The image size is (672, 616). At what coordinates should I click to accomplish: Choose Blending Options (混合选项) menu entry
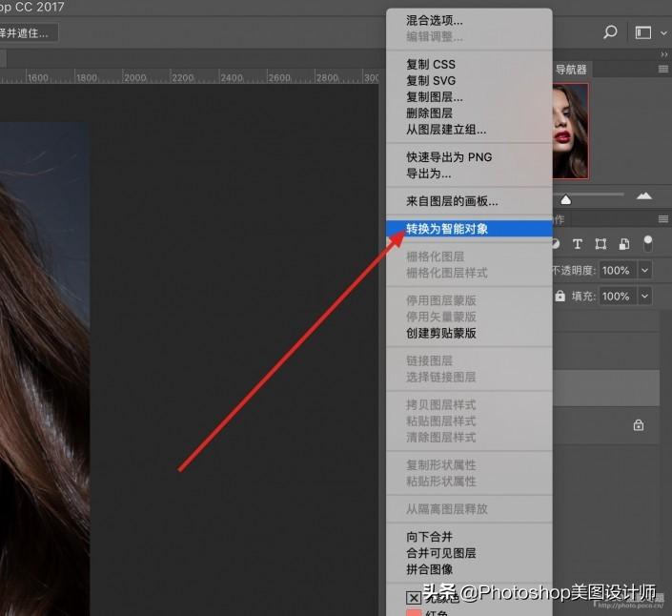coord(435,20)
